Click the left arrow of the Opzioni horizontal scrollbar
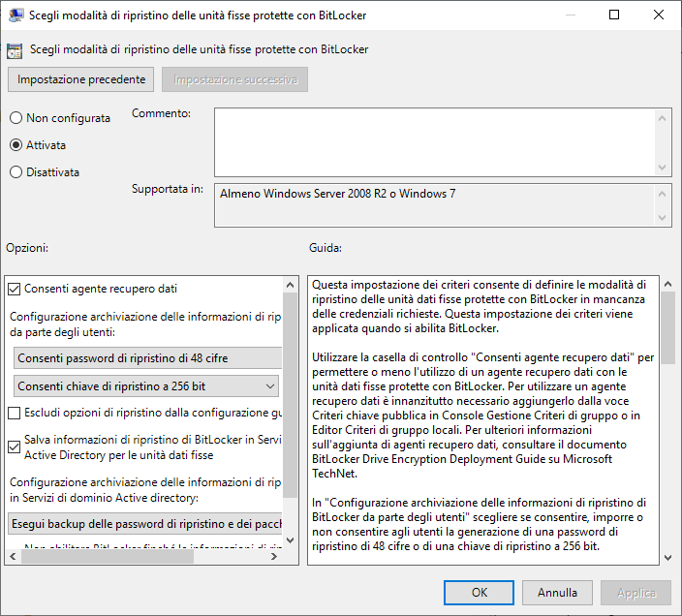Image resolution: width=682 pixels, height=616 pixels. click(13, 557)
